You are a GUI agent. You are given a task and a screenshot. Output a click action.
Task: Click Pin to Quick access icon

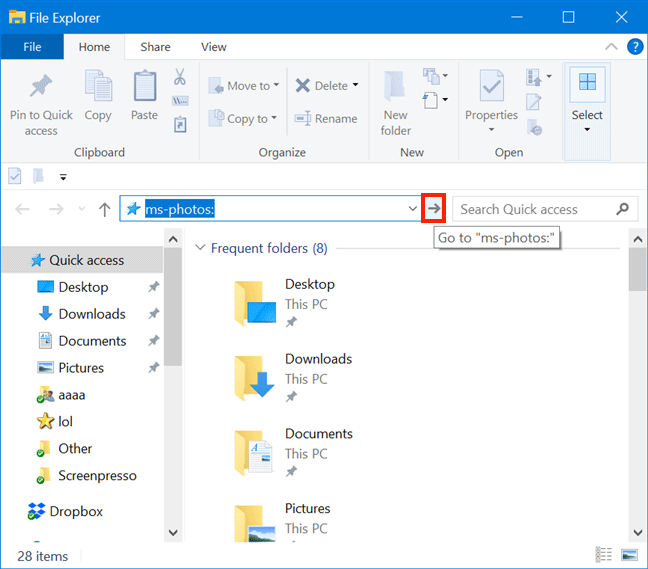click(40, 86)
